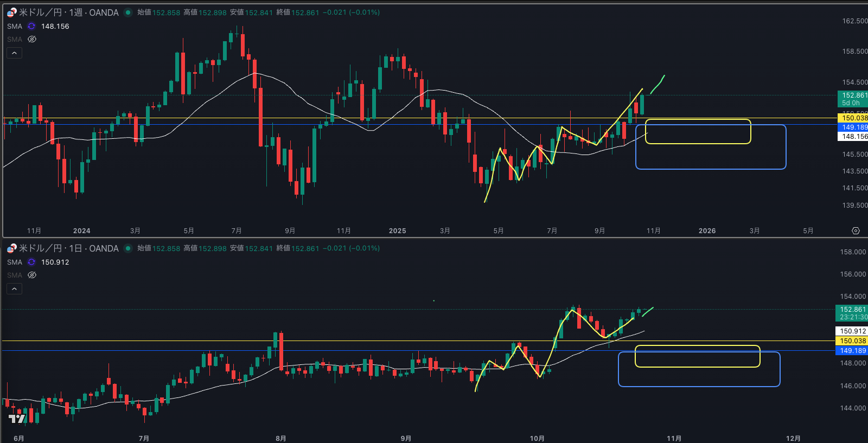Select the SMA 150.912 indicator legend
Image resolution: width=868 pixels, height=443 pixels.
coord(15,262)
